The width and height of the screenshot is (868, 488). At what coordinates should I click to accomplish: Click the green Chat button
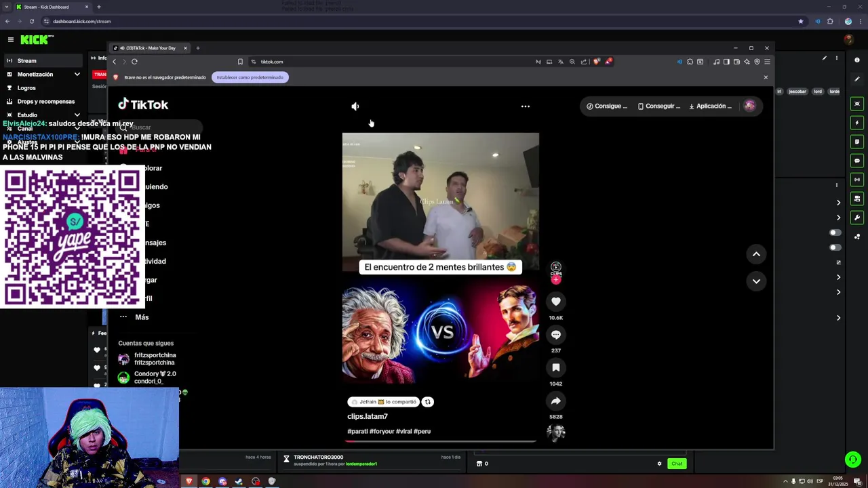coord(677,464)
